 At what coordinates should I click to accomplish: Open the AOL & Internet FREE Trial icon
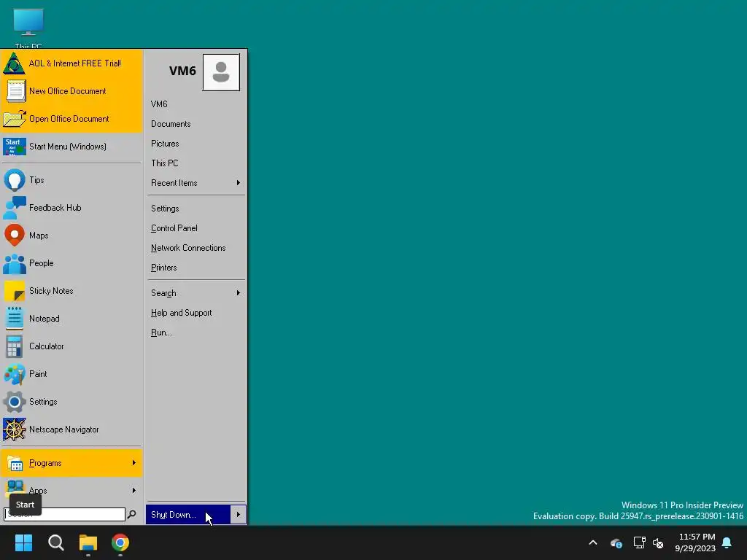15,63
